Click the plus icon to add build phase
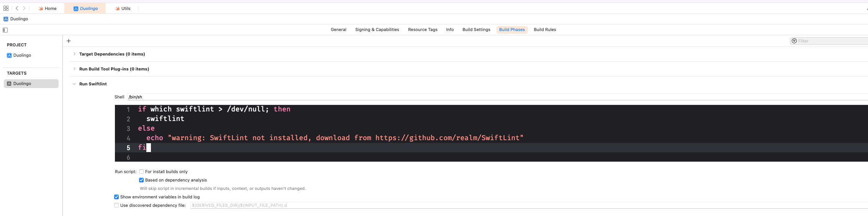The width and height of the screenshot is (868, 216). click(x=69, y=41)
